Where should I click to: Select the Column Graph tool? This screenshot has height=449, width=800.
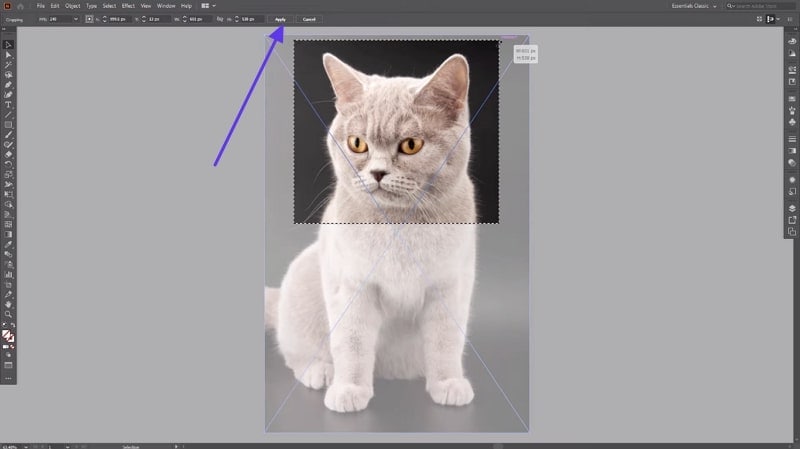8,275
